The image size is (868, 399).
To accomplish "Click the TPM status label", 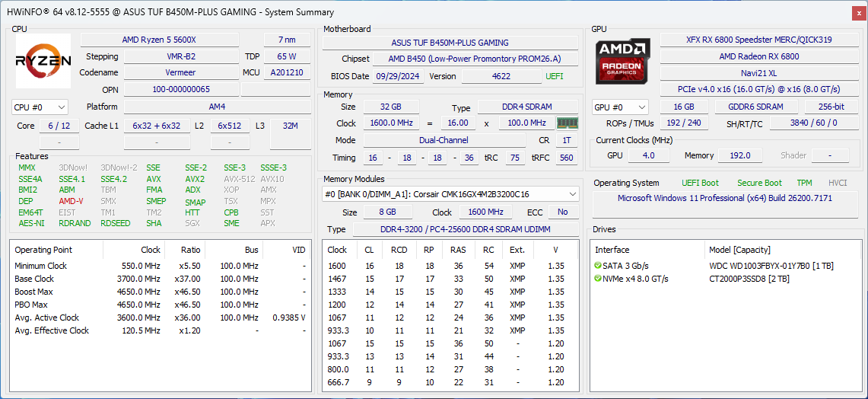I will (804, 183).
